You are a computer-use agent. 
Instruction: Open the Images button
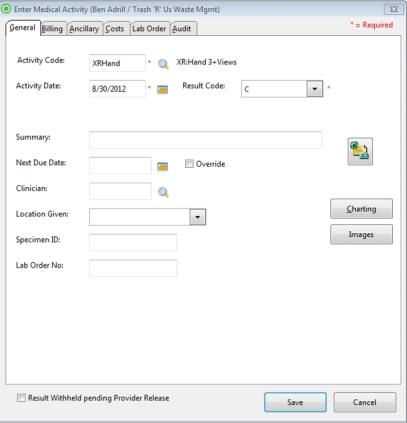pos(361,234)
